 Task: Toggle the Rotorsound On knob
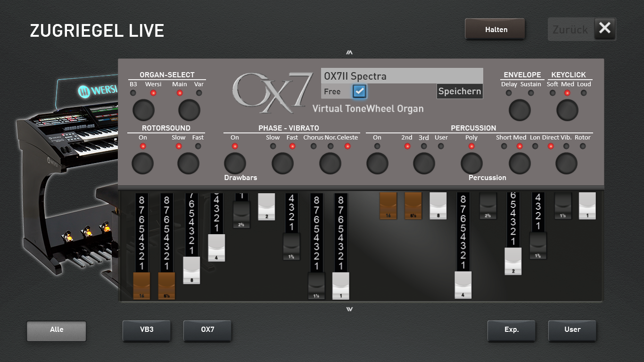pyautogui.click(x=143, y=164)
